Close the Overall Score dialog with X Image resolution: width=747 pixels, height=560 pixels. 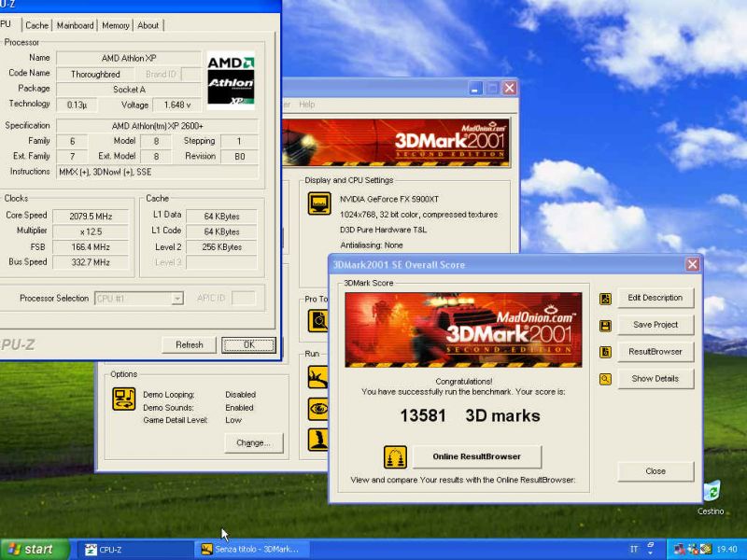click(x=692, y=264)
